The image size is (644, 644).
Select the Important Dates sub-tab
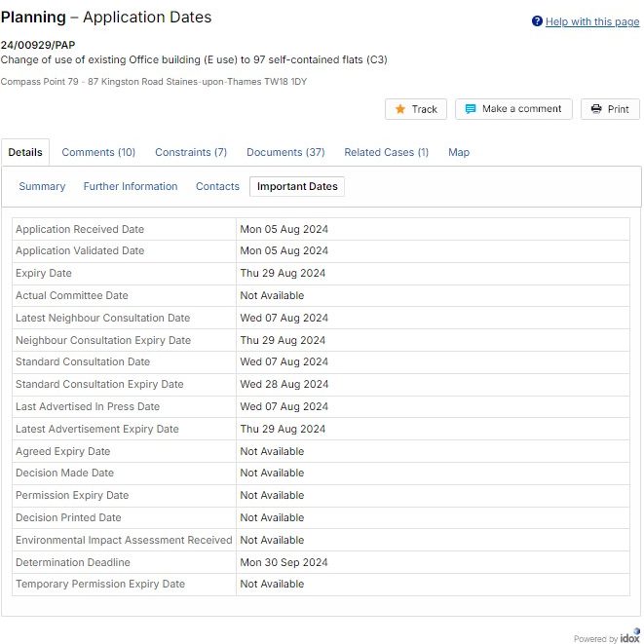point(297,186)
